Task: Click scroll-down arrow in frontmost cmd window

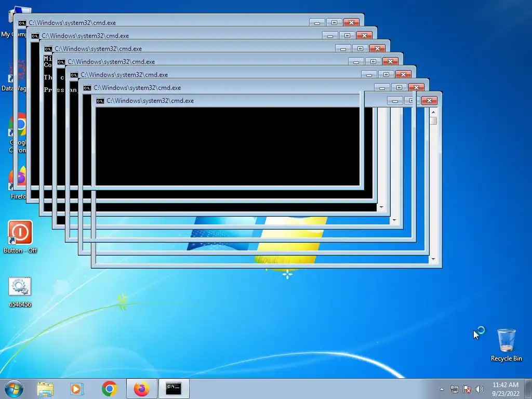Action: tap(433, 259)
